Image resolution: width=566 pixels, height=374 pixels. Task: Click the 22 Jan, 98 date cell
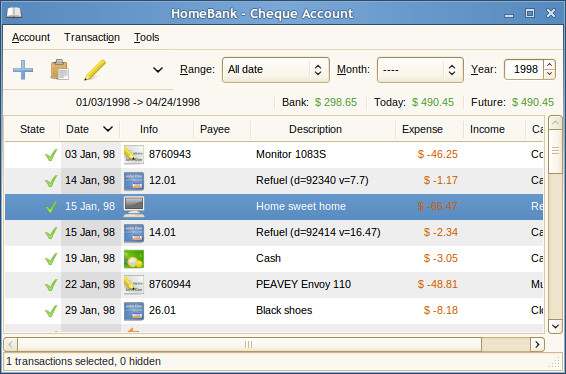pos(90,284)
